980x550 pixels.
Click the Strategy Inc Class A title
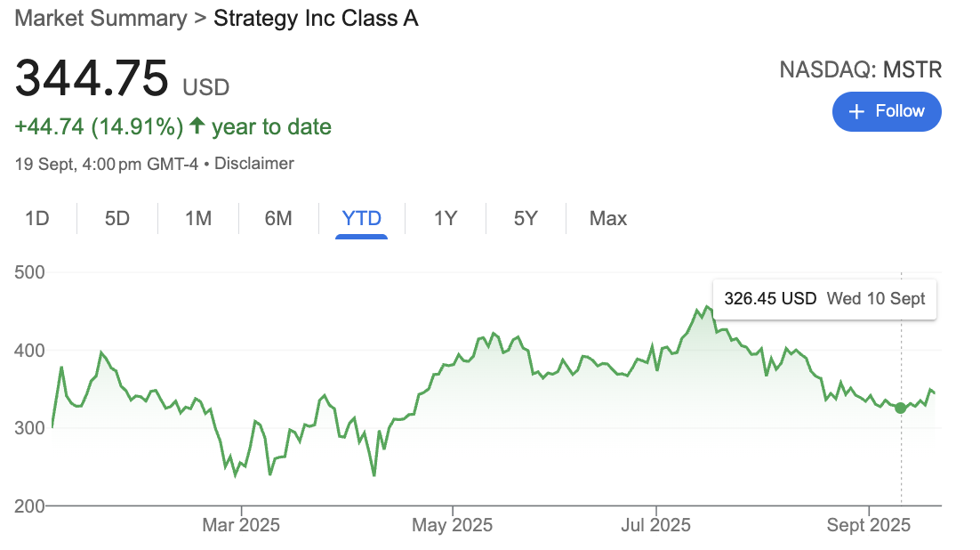pyautogui.click(x=316, y=18)
